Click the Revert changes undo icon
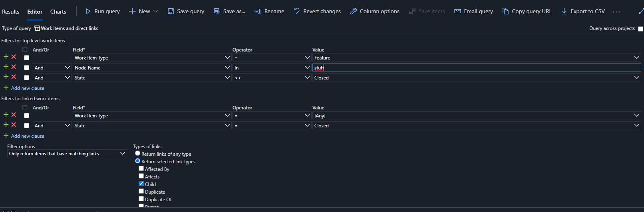 [297, 11]
